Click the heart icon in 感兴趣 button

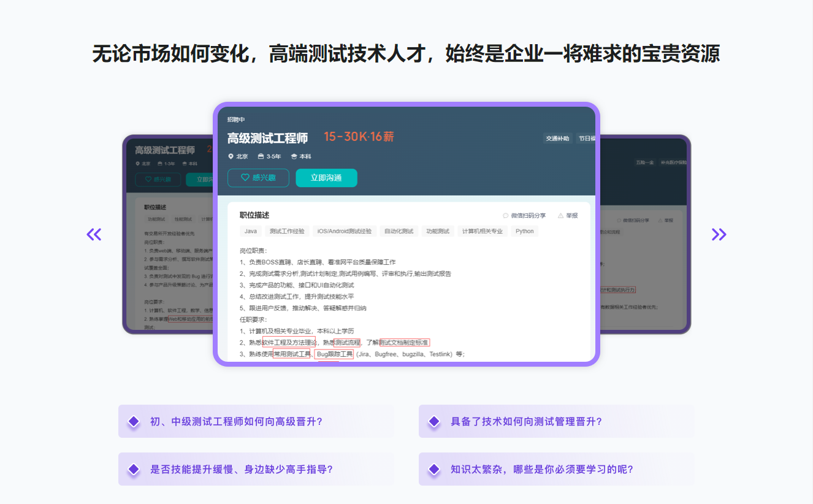pos(245,178)
